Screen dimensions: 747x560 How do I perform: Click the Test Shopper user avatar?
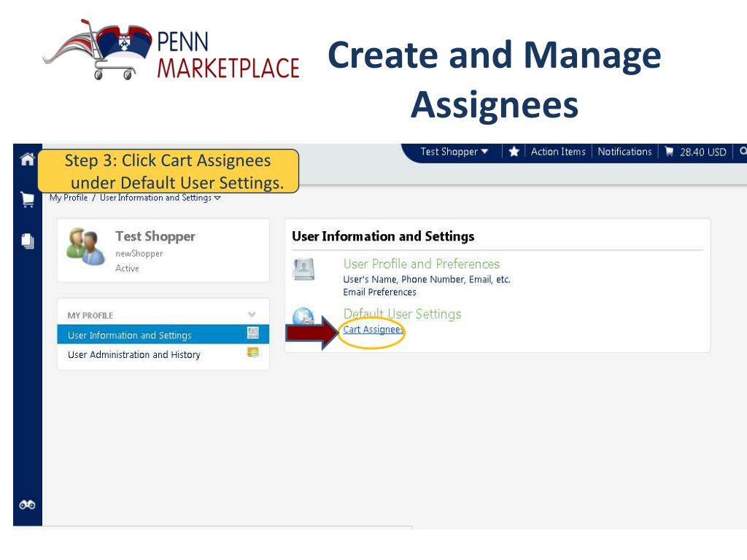[86, 246]
